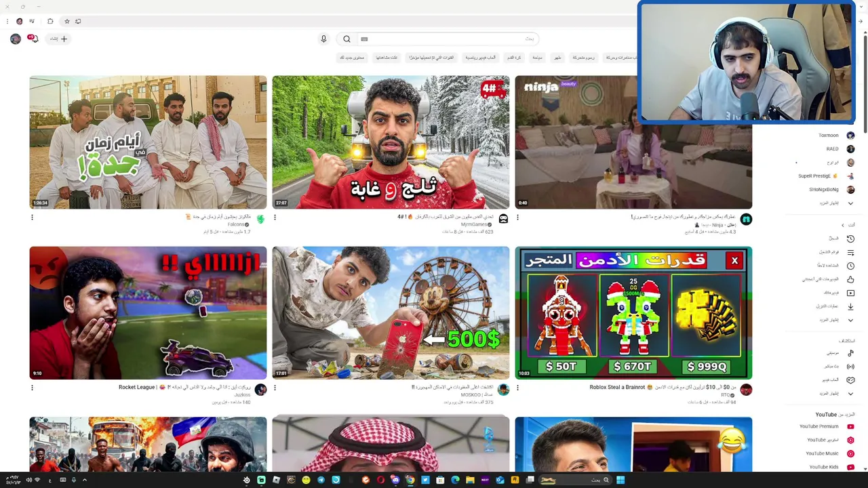The image size is (868, 488).
Task: Select the 'كرة القدم' filter chip
Action: point(514,58)
